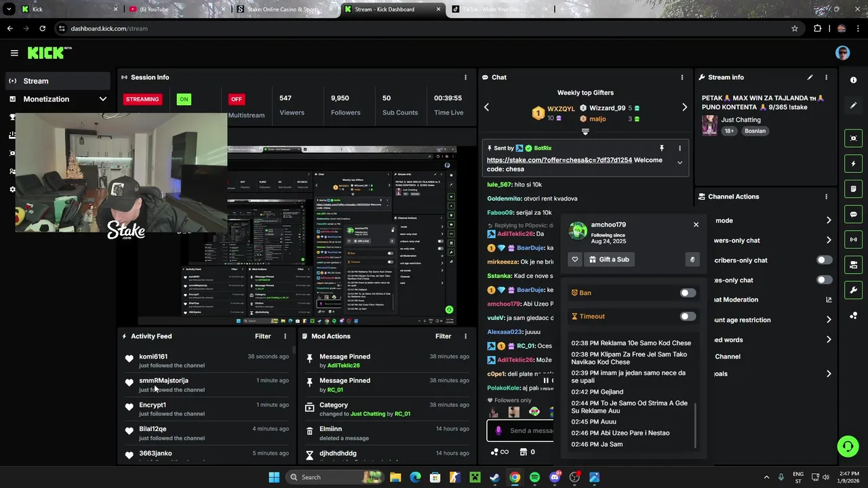Viewport: 868px width, 488px height.
Task: Switch to the Kick browser tab
Action: coord(70,9)
